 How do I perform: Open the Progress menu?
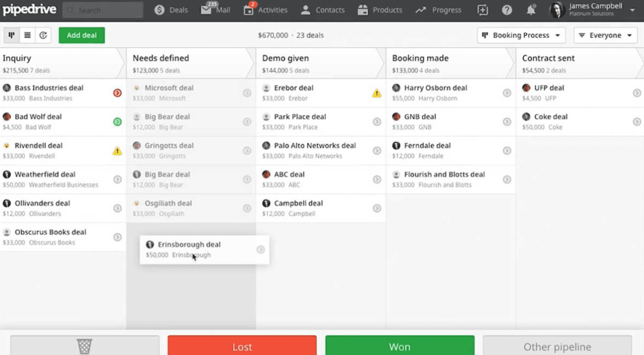[439, 10]
